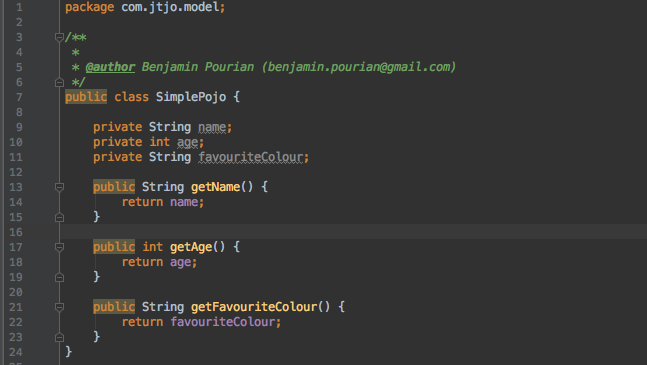Viewport: 647px width, 365px height.
Task: Click the getName method name
Action: click(215, 187)
